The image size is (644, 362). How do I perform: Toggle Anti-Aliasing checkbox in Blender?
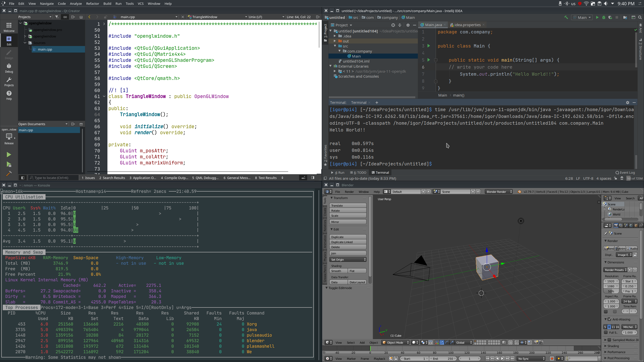click(x=610, y=319)
